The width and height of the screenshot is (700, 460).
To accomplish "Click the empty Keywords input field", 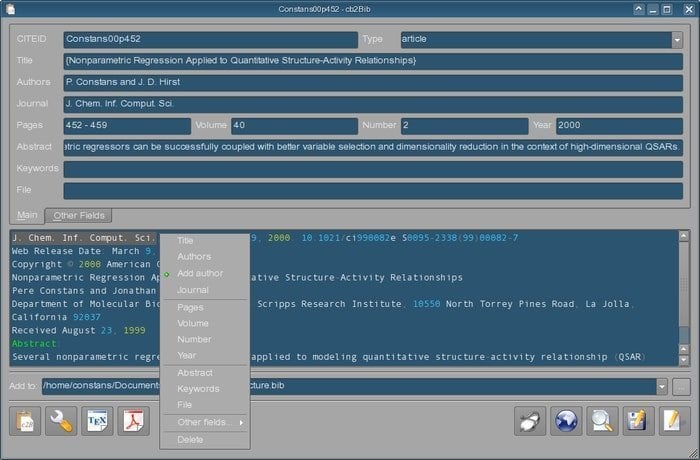I will pos(373,169).
